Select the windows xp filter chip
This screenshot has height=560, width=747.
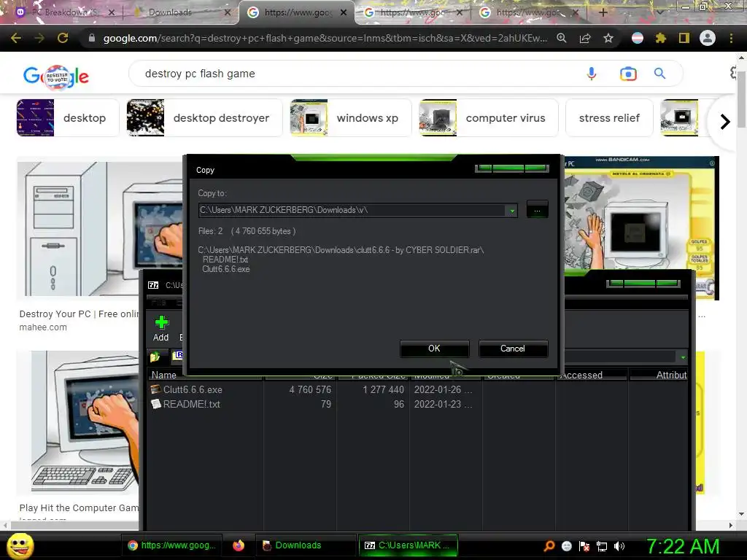(x=350, y=118)
